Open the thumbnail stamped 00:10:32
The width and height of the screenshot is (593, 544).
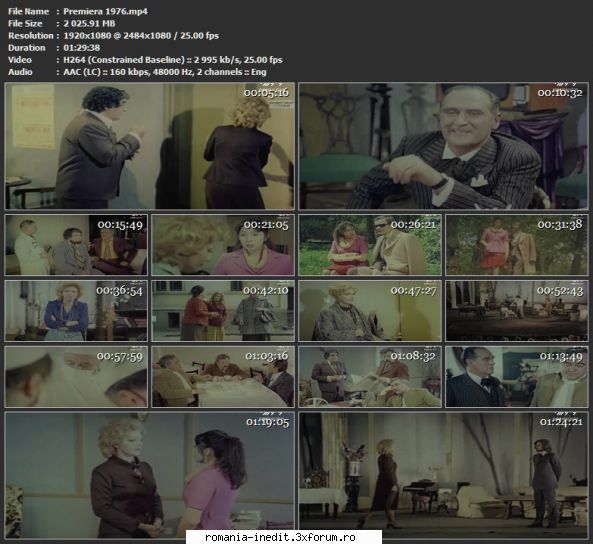coord(443,146)
